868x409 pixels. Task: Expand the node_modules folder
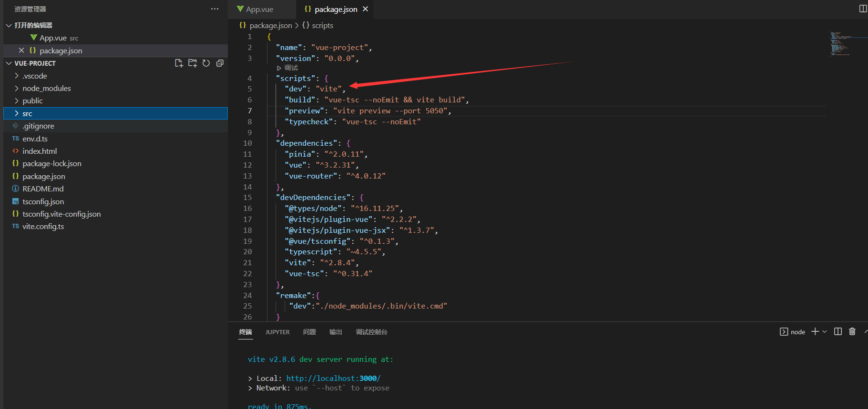[46, 89]
